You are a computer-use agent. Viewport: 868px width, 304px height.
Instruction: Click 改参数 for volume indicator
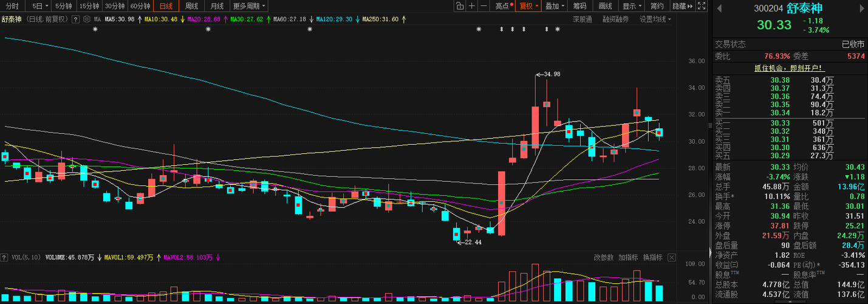click(x=604, y=258)
